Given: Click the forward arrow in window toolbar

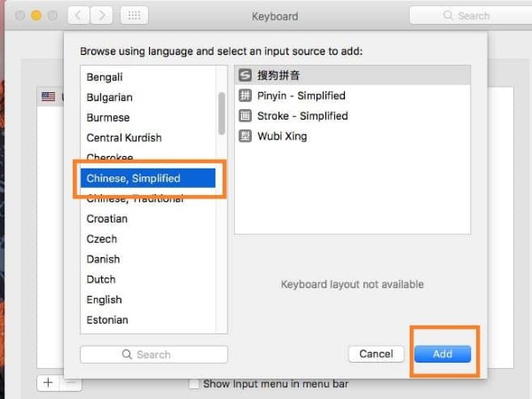Looking at the screenshot, I should click(x=102, y=16).
